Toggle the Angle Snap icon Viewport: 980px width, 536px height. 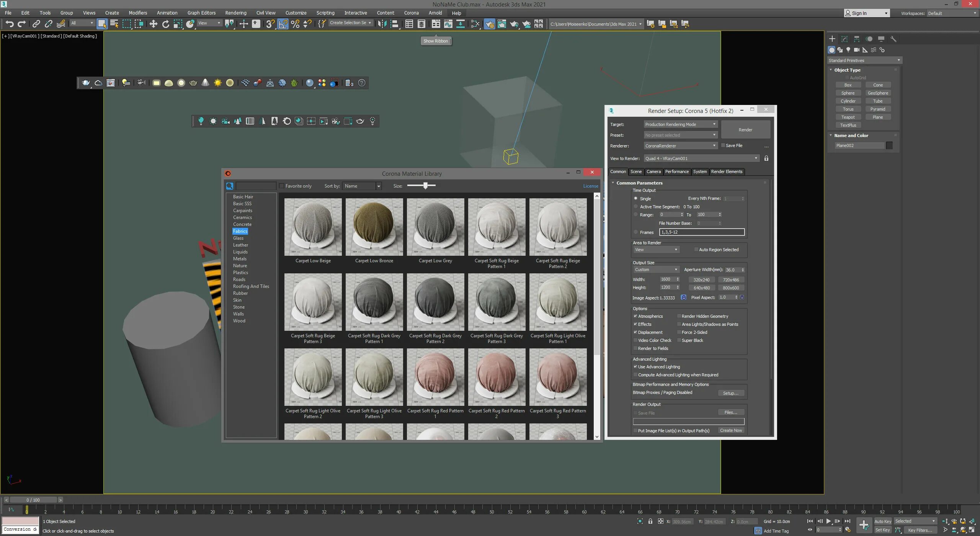(x=283, y=24)
